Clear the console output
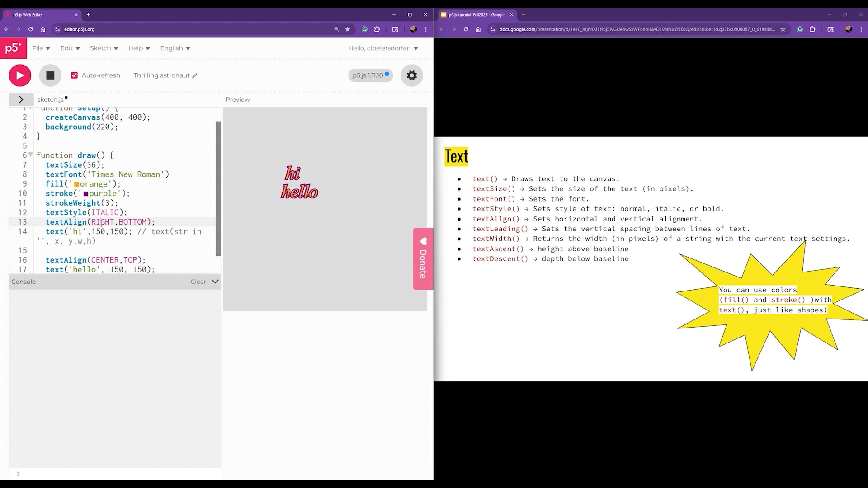The image size is (868, 488). pyautogui.click(x=198, y=282)
